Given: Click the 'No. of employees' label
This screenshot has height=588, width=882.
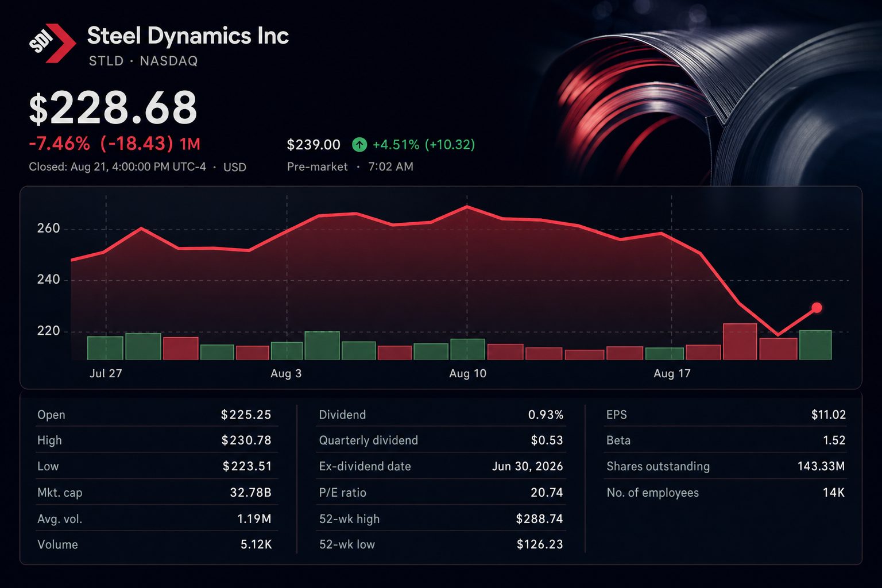Looking at the screenshot, I should tap(653, 493).
